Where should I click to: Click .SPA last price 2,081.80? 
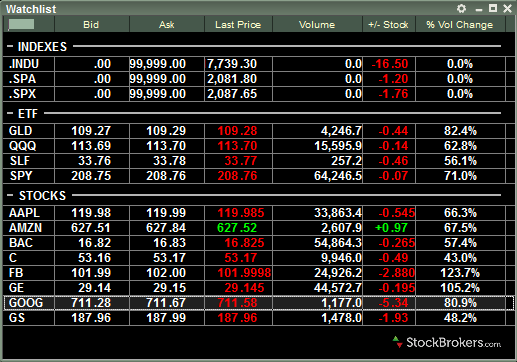pos(232,79)
